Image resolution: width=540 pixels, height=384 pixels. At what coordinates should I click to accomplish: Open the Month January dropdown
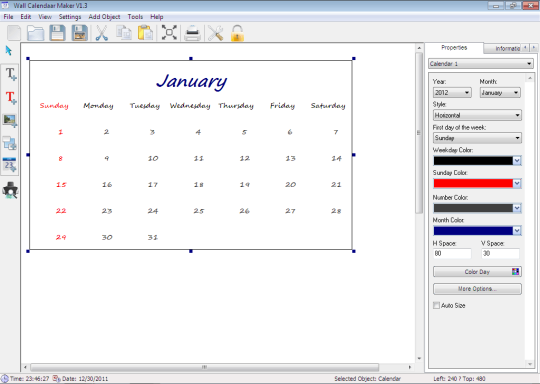(x=500, y=93)
